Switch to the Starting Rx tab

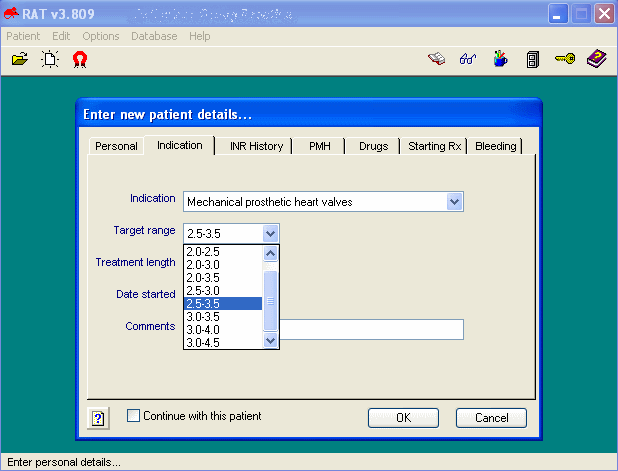coord(434,146)
